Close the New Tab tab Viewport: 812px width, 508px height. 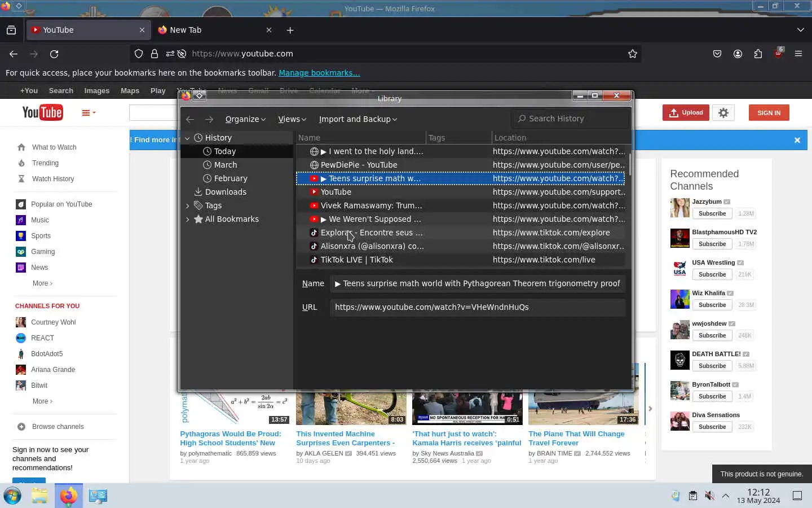coord(269,30)
